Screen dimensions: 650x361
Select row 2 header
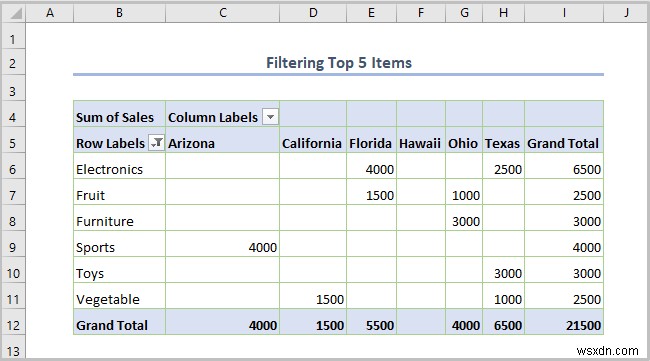13,63
